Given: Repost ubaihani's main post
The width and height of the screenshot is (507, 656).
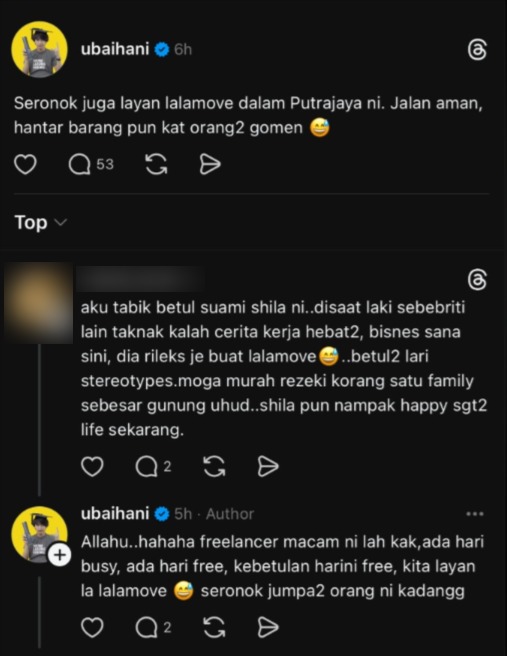Looking at the screenshot, I should click(156, 164).
